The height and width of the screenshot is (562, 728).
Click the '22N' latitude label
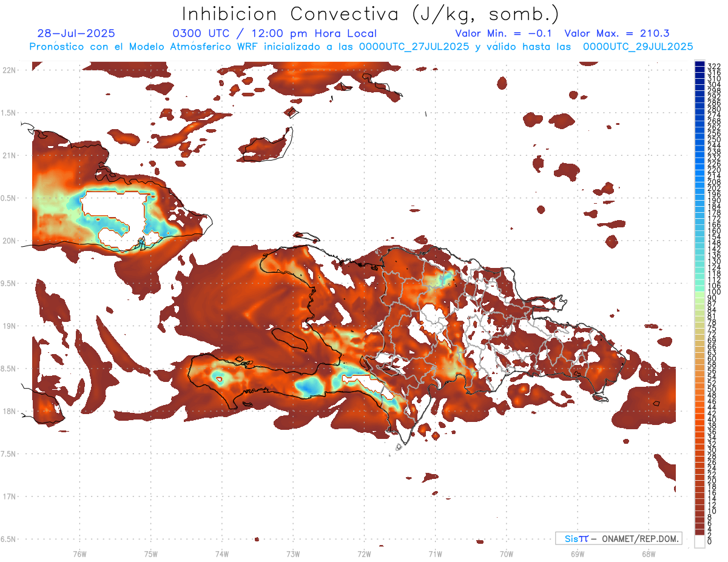[9, 70]
